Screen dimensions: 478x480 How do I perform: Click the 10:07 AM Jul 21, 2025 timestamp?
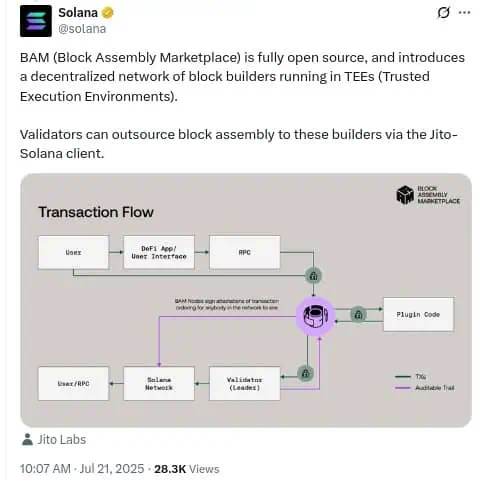coord(82,469)
